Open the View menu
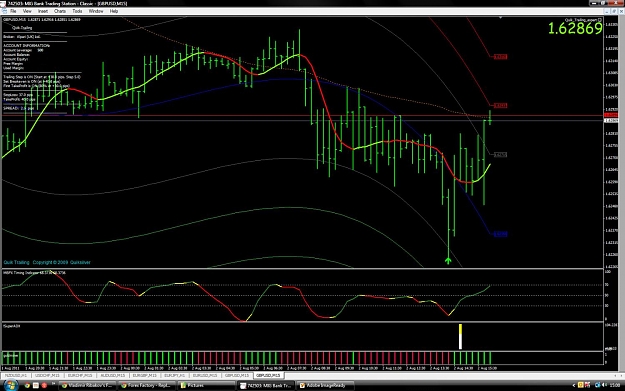The image size is (625, 391). point(27,11)
